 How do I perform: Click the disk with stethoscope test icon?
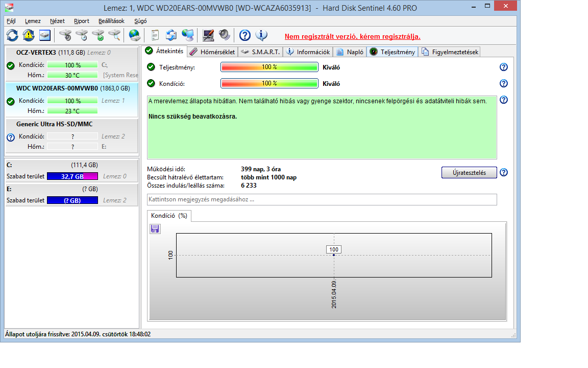pos(65,35)
